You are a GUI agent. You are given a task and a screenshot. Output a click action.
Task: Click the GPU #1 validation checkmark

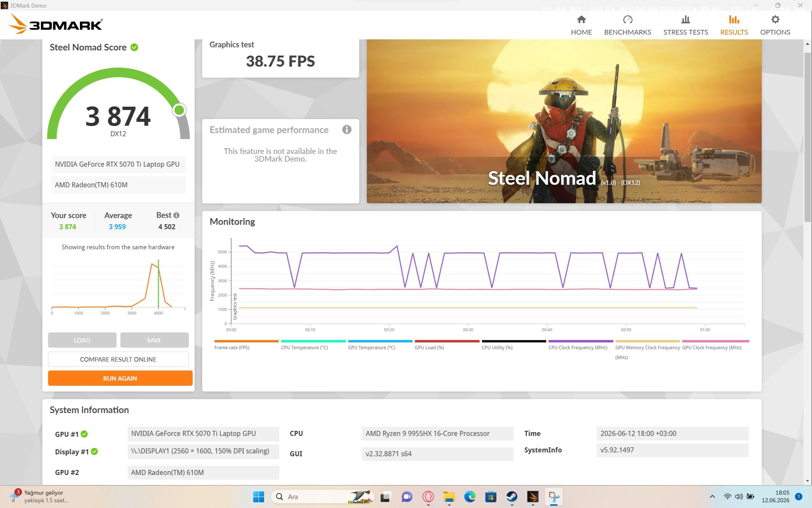coord(84,434)
